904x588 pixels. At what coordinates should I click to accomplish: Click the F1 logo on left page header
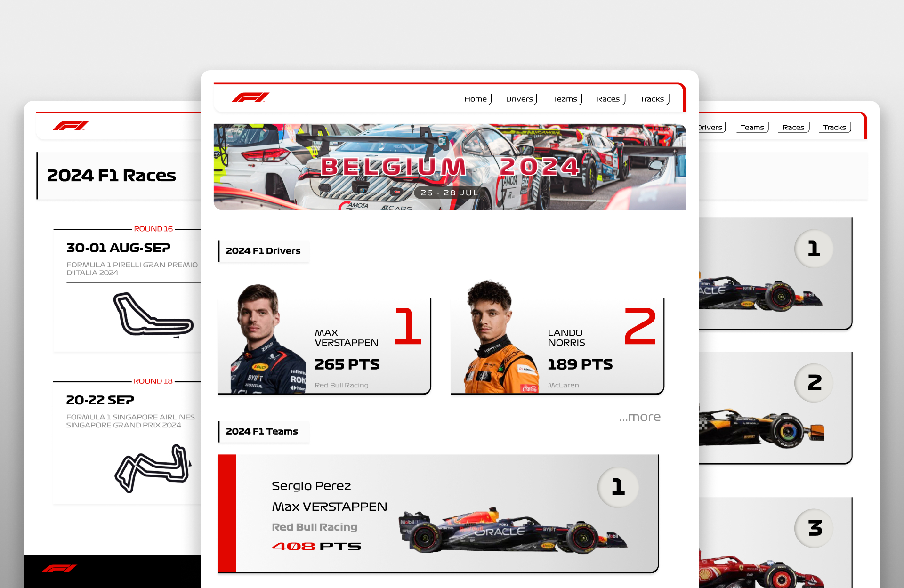pyautogui.click(x=71, y=125)
